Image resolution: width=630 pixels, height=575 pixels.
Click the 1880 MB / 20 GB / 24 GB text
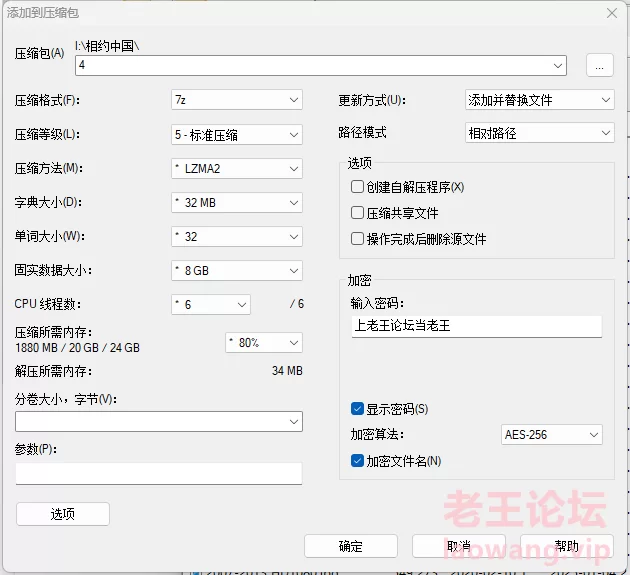point(77,348)
